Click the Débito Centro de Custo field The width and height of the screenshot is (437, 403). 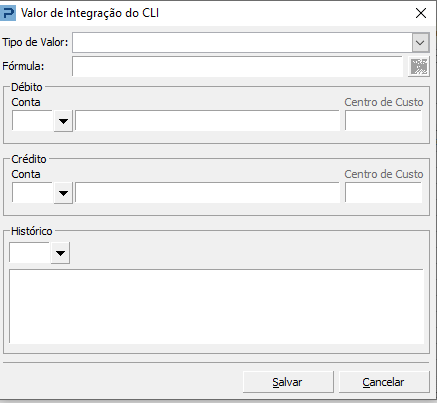point(383,121)
